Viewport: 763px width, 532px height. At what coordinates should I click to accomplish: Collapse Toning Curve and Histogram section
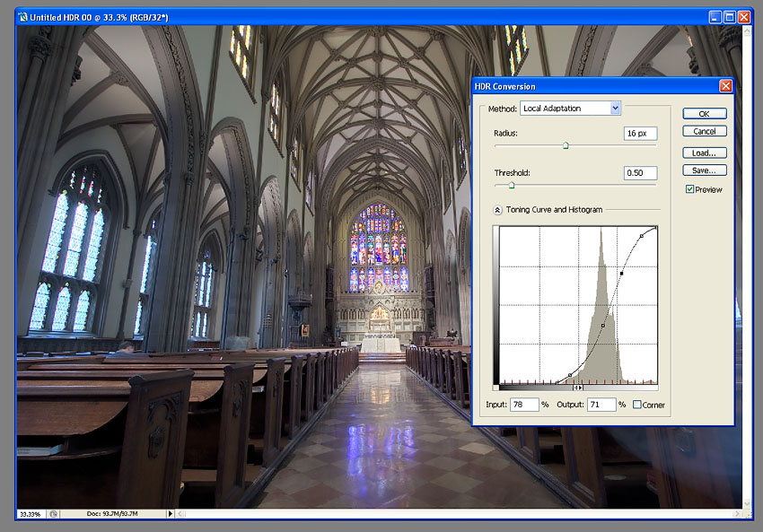pos(497,210)
